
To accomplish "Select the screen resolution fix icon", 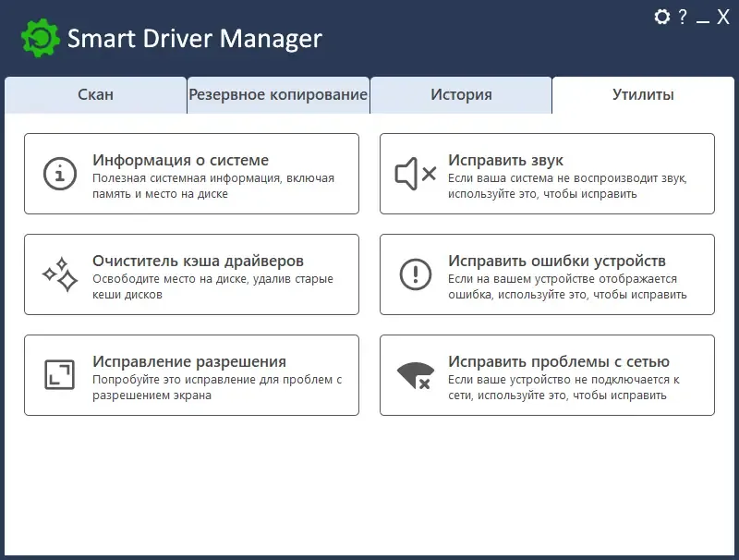I will pyautogui.click(x=59, y=375).
